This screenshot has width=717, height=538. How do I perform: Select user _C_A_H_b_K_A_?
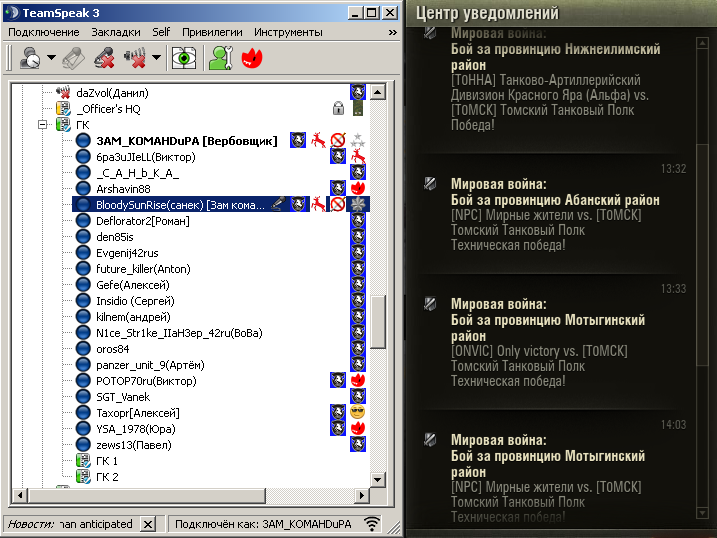coord(138,173)
